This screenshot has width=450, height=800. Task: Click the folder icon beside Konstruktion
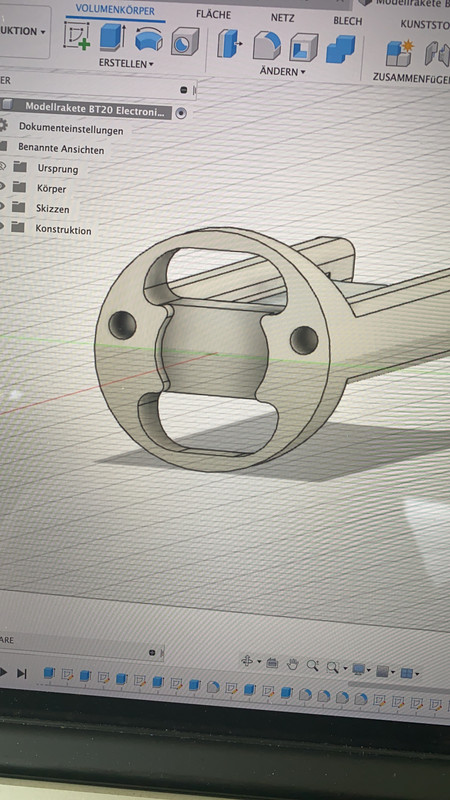pyautogui.click(x=18, y=227)
